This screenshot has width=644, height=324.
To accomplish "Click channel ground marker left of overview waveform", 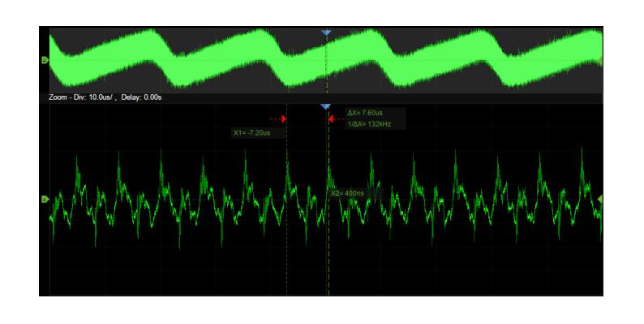I will pyautogui.click(x=45, y=60).
